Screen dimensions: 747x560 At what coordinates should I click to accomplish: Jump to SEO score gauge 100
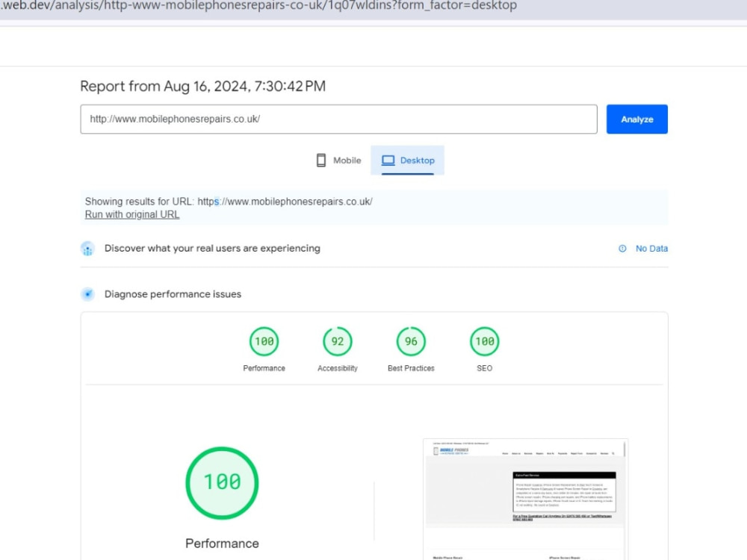tap(485, 341)
